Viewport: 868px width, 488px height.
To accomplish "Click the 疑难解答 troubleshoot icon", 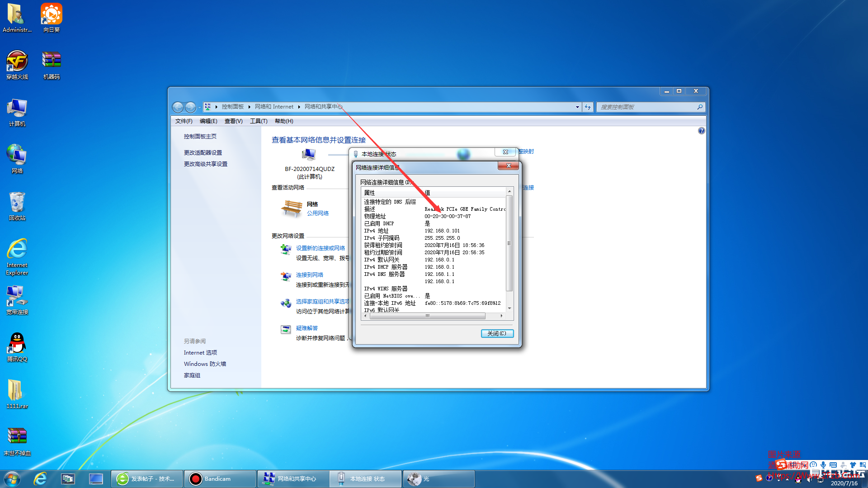I will tap(286, 329).
